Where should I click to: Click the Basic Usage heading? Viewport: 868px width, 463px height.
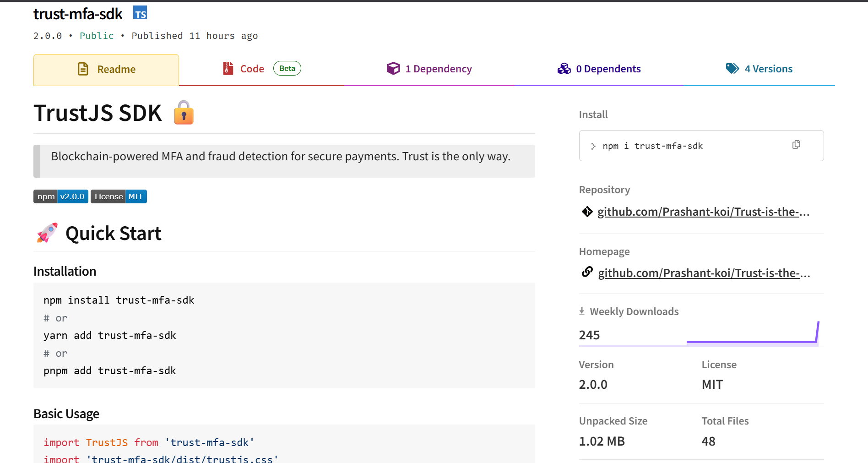(66, 414)
